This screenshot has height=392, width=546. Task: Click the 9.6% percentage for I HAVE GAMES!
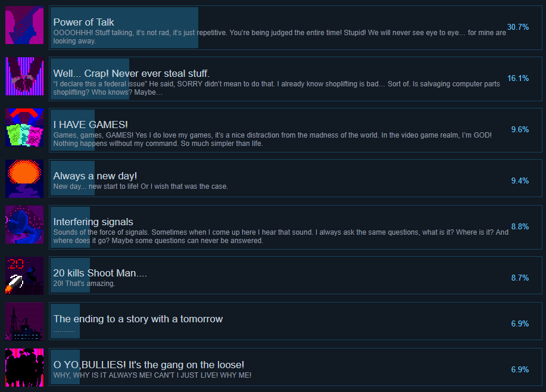tap(520, 130)
